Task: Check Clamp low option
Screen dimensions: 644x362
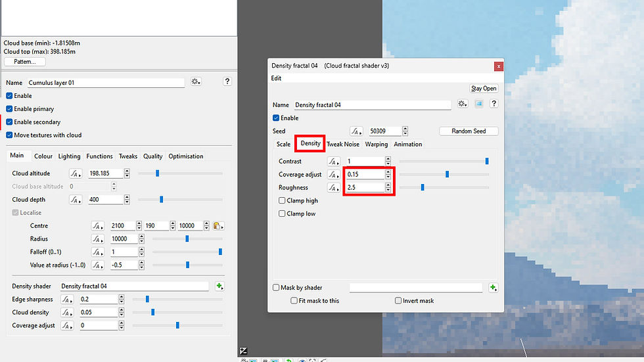Action: pyautogui.click(x=282, y=214)
